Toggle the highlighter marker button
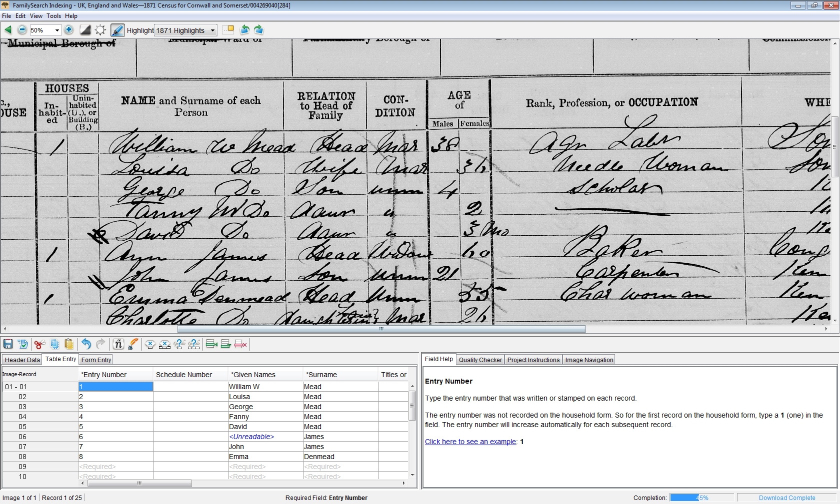Screen dimensions: 840x504 [x=117, y=30]
